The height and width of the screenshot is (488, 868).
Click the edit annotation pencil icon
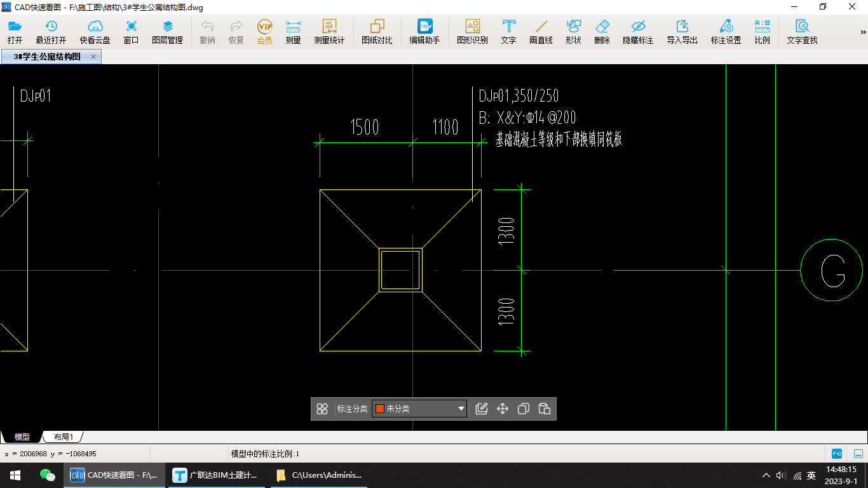(x=482, y=409)
